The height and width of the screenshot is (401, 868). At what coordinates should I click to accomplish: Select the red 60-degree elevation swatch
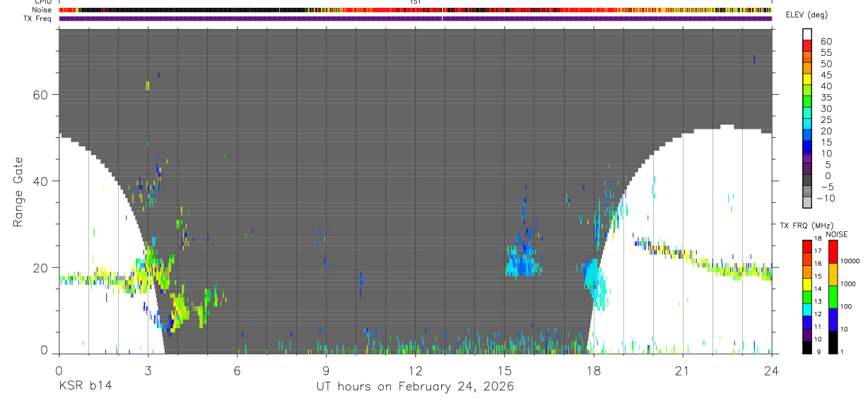[x=807, y=45]
